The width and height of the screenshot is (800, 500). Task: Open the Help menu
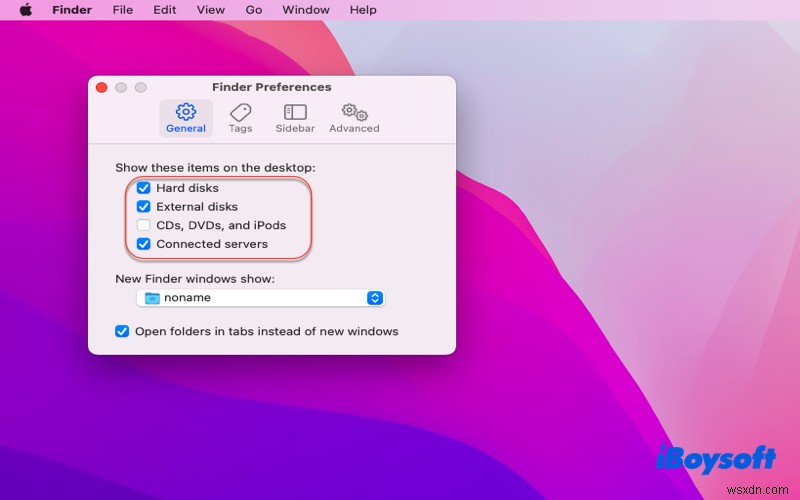(363, 10)
